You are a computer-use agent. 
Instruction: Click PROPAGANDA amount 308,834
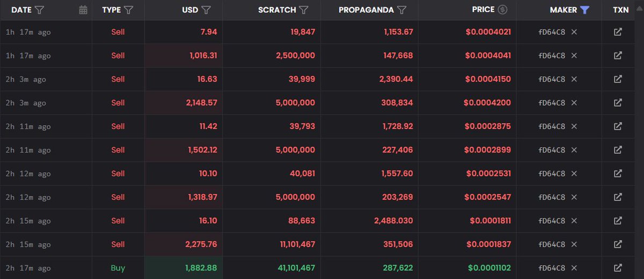tap(398, 103)
